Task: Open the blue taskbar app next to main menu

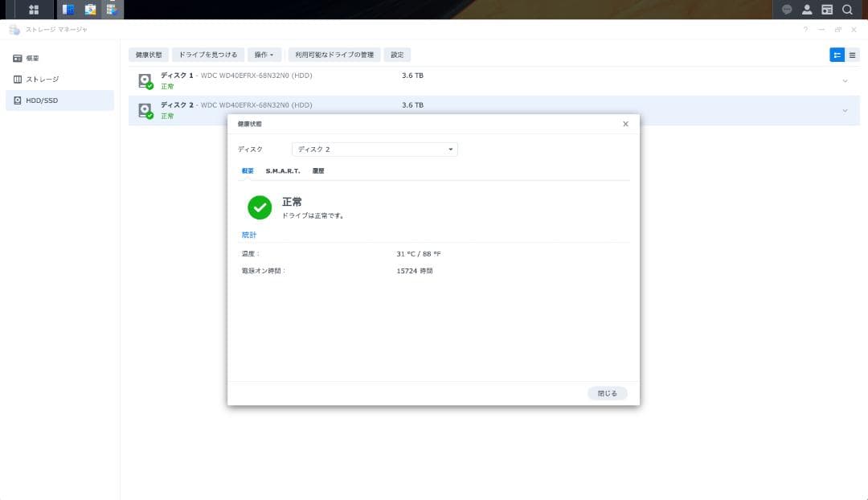Action: tap(68, 10)
